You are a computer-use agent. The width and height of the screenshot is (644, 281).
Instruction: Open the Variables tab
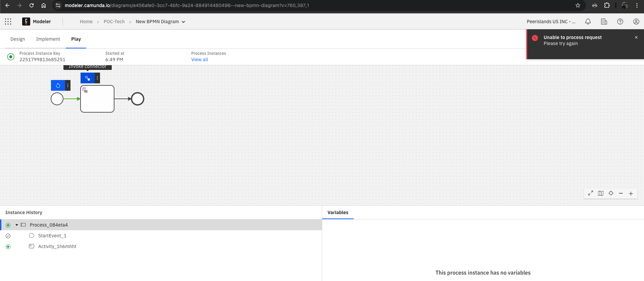[x=338, y=212]
